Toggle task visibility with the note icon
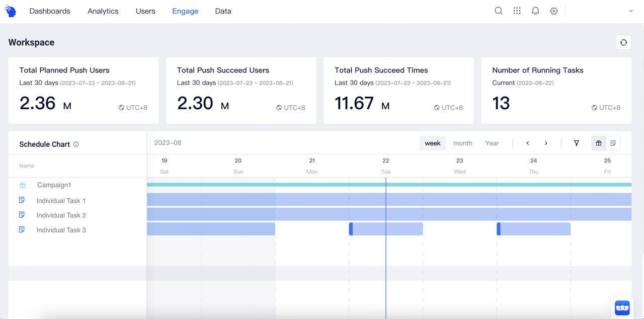Viewport: 644px width, 319px height. click(x=614, y=143)
